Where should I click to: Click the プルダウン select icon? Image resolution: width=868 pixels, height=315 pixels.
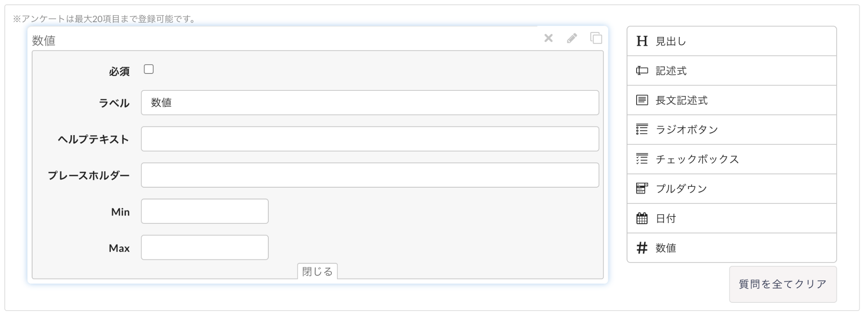click(642, 189)
